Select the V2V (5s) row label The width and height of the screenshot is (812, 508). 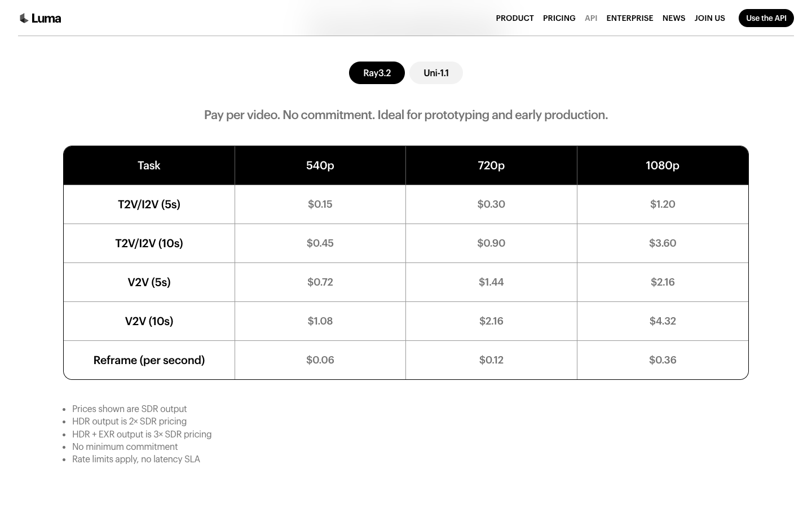[x=149, y=282]
